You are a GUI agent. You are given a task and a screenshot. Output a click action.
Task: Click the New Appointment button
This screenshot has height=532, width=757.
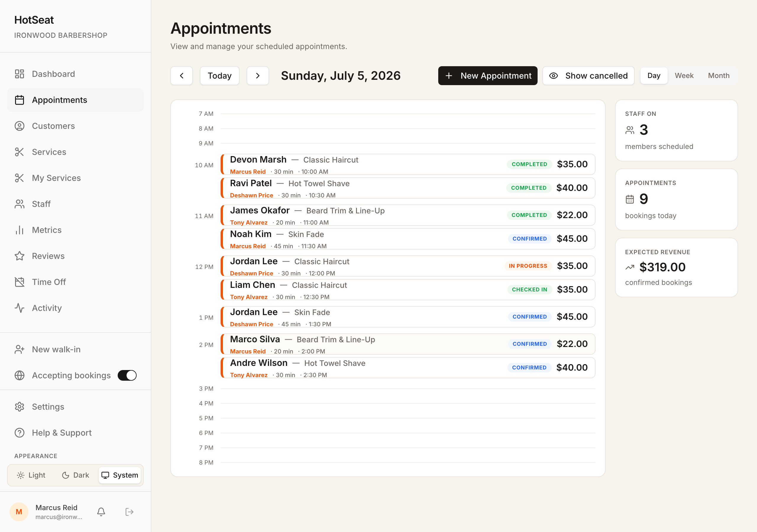point(488,75)
